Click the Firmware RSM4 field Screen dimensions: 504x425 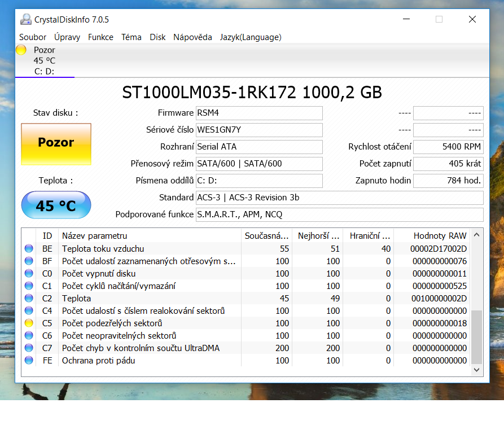point(259,113)
